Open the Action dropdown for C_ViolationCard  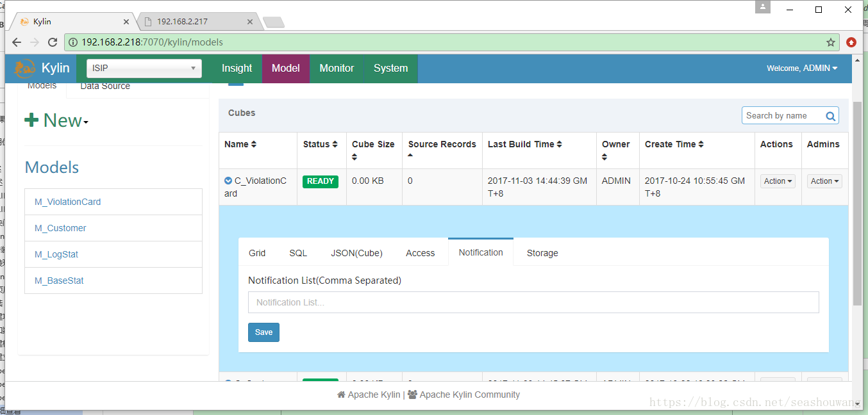[x=778, y=181]
